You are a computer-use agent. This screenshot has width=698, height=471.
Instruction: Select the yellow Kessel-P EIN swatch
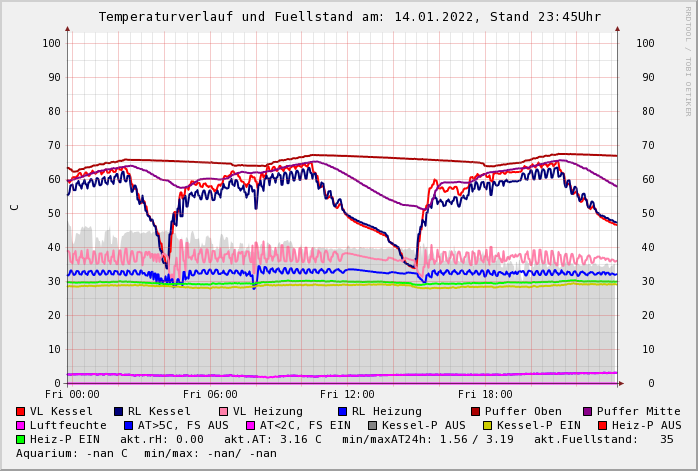tap(487, 425)
